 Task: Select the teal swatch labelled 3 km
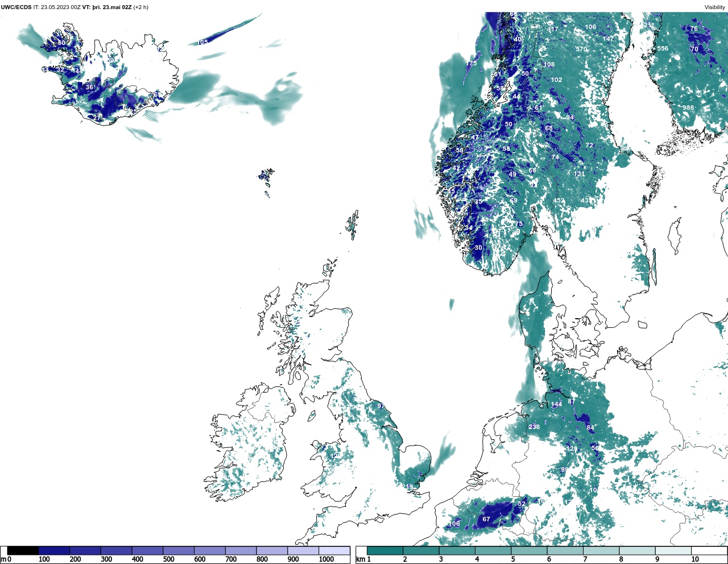457,550
